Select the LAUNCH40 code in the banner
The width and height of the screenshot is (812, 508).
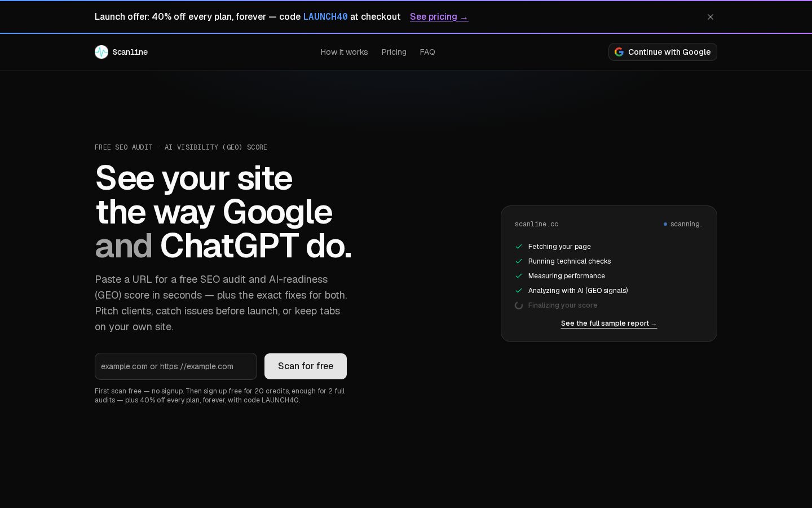tap(325, 17)
